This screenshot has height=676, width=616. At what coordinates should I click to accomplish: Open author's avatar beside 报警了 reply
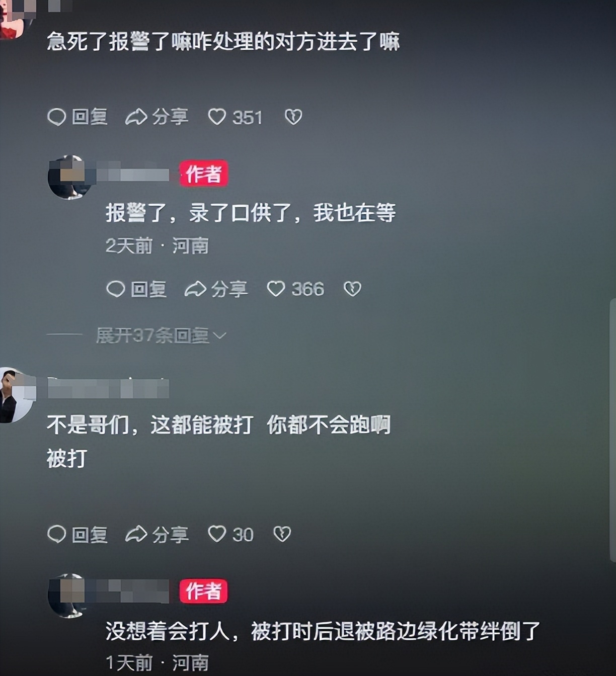click(70, 177)
